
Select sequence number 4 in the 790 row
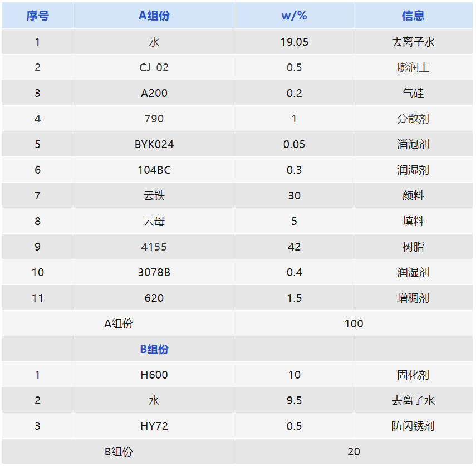pyautogui.click(x=38, y=119)
